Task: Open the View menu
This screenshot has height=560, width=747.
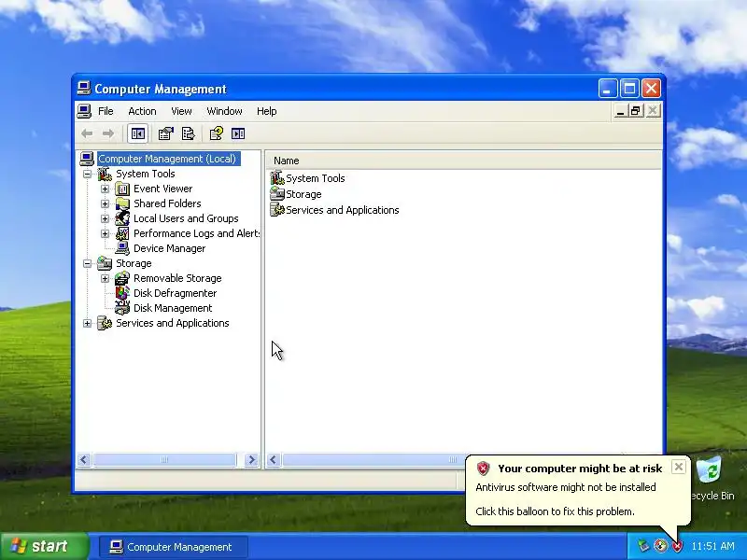Action: 181,111
